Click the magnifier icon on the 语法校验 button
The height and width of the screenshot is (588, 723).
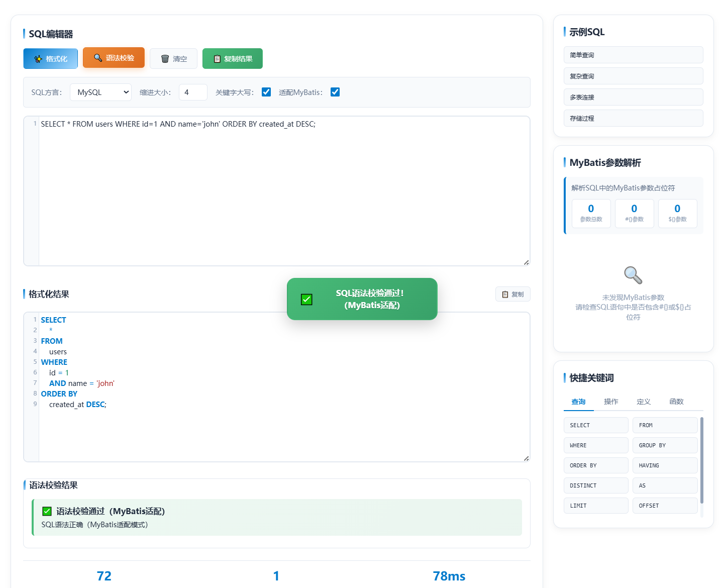[x=98, y=58]
